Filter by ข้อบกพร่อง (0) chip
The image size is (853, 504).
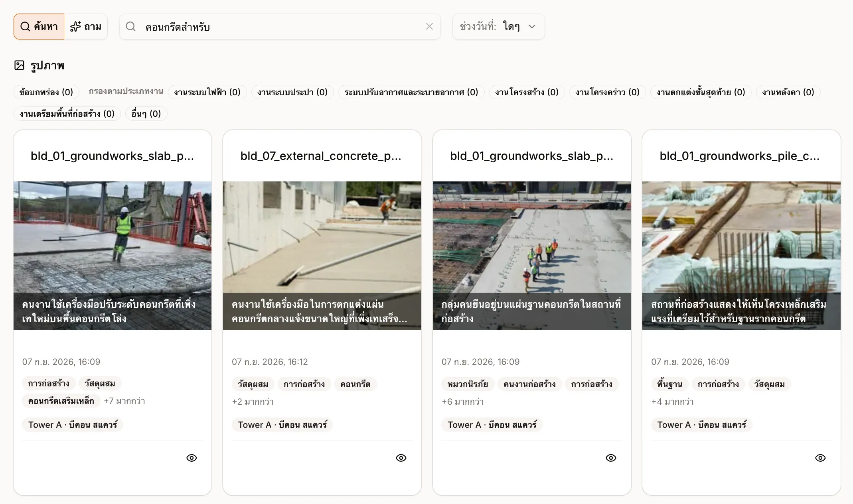click(46, 92)
